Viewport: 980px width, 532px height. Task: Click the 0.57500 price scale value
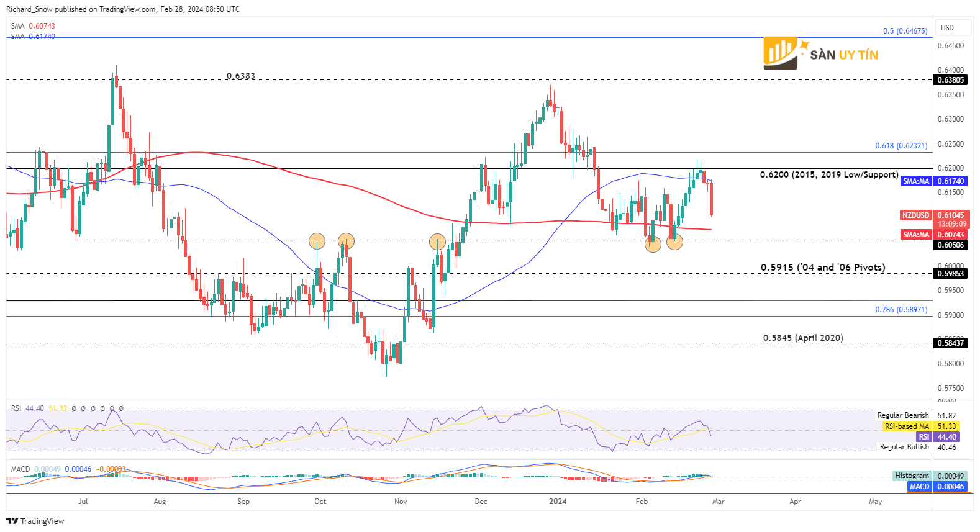coord(950,389)
